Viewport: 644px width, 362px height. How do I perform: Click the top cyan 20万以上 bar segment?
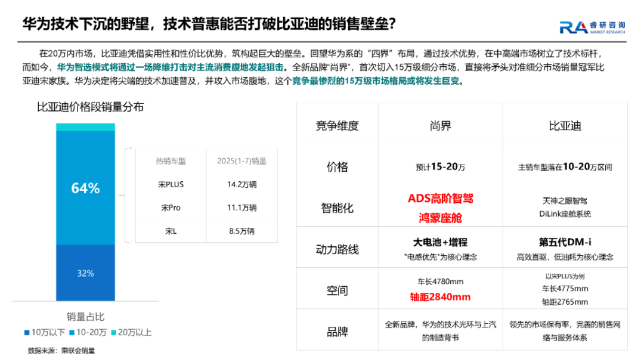(85, 127)
